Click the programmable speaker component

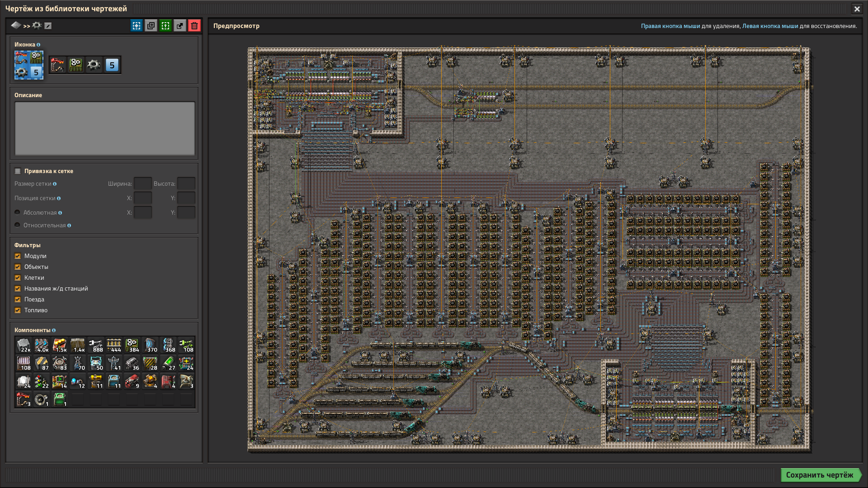pyautogui.click(x=42, y=399)
